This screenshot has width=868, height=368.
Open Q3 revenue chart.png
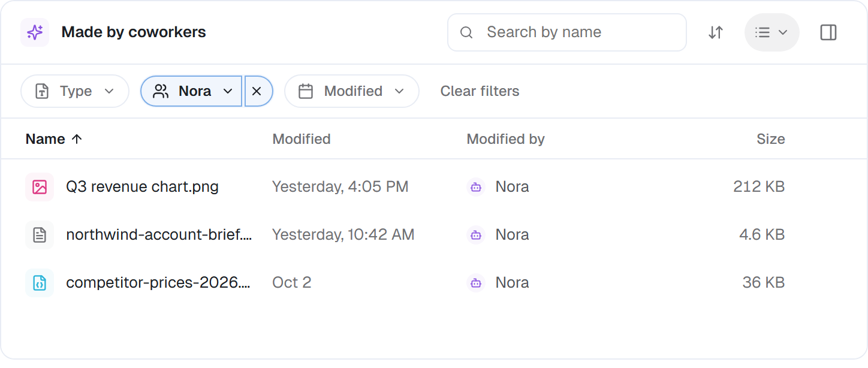[143, 187]
